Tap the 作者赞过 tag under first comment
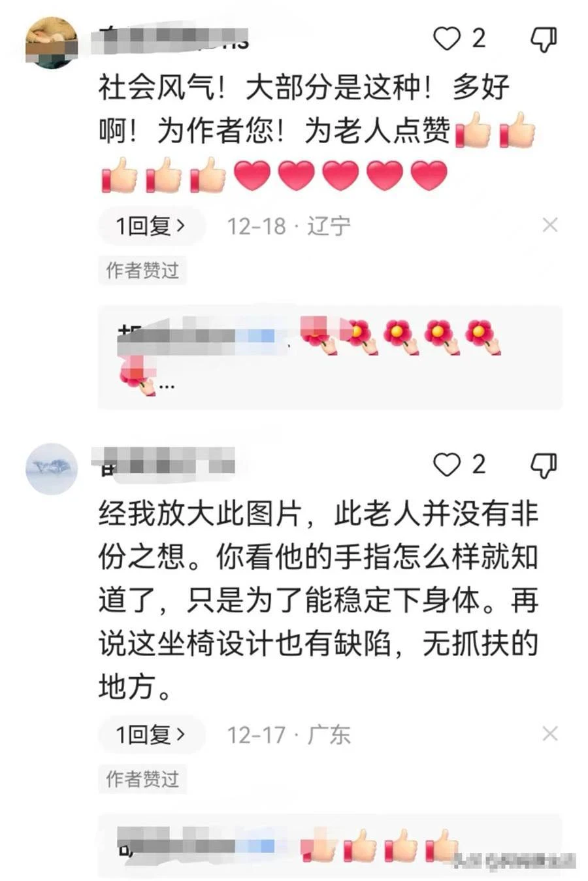The image size is (588, 881). 142,270
